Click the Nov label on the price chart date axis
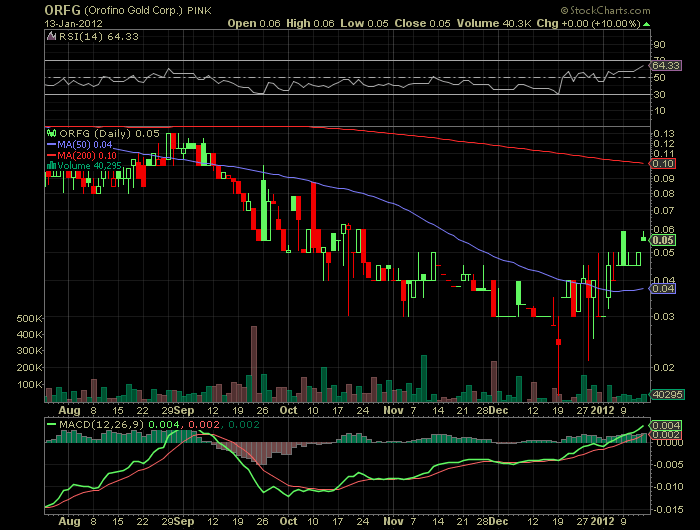Viewport: 700px width, 530px height. coord(393,410)
